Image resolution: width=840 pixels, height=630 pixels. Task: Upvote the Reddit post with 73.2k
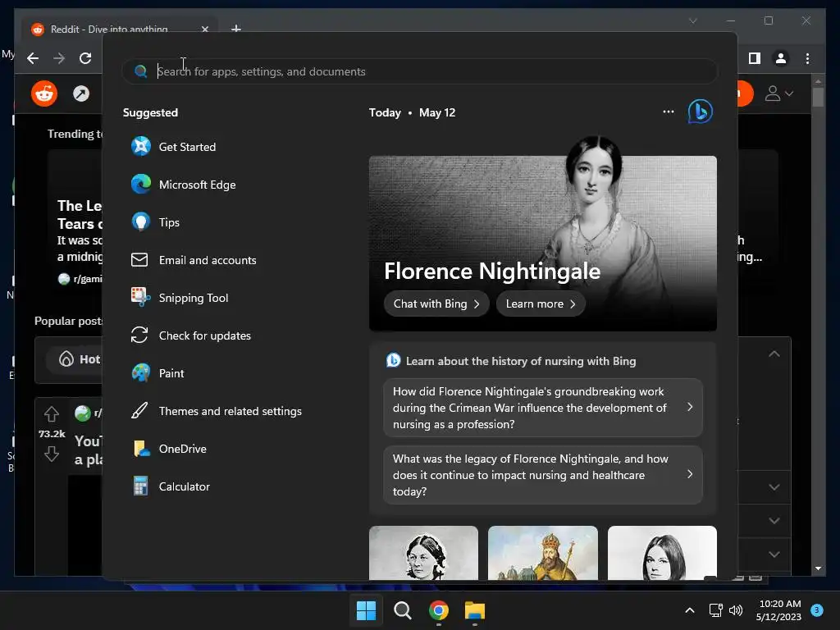coord(52,414)
